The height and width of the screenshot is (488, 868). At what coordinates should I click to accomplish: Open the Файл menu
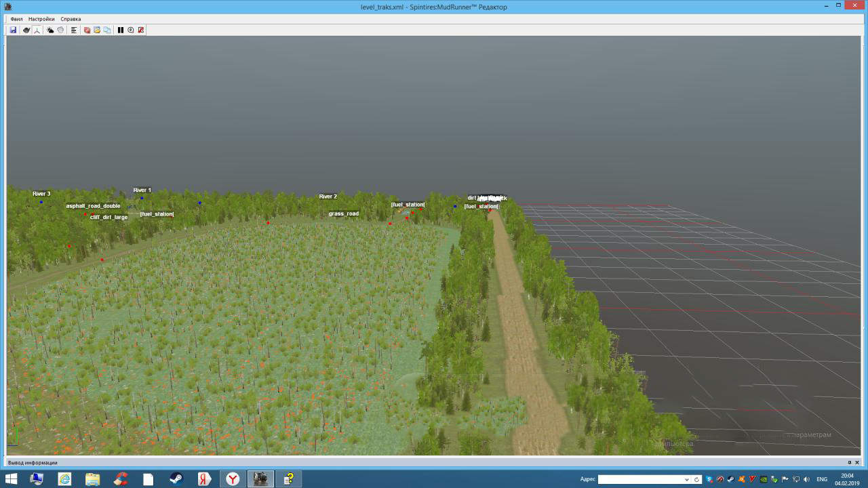tap(16, 19)
